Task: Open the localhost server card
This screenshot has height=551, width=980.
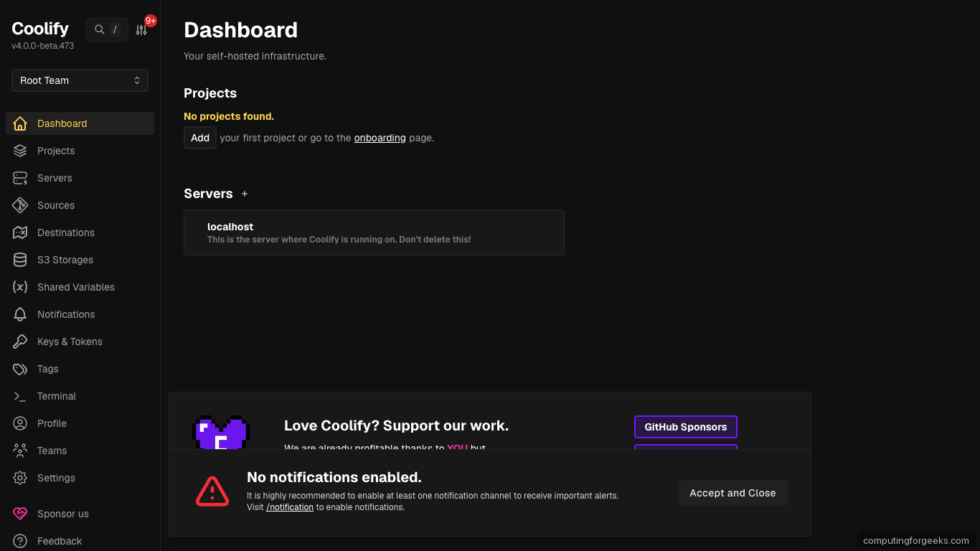Action: click(x=374, y=232)
